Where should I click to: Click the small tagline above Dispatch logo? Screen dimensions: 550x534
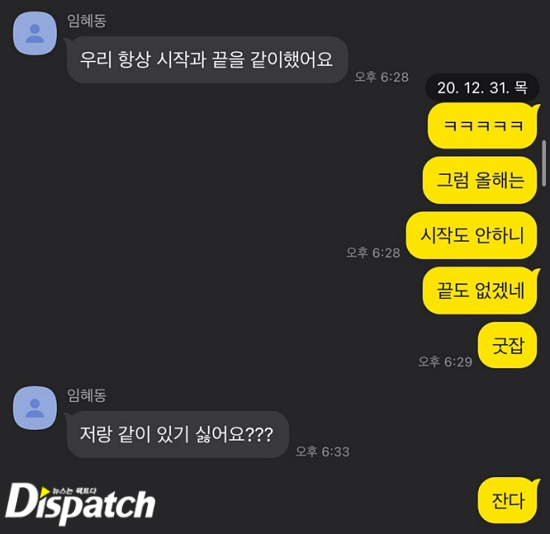pyautogui.click(x=74, y=491)
